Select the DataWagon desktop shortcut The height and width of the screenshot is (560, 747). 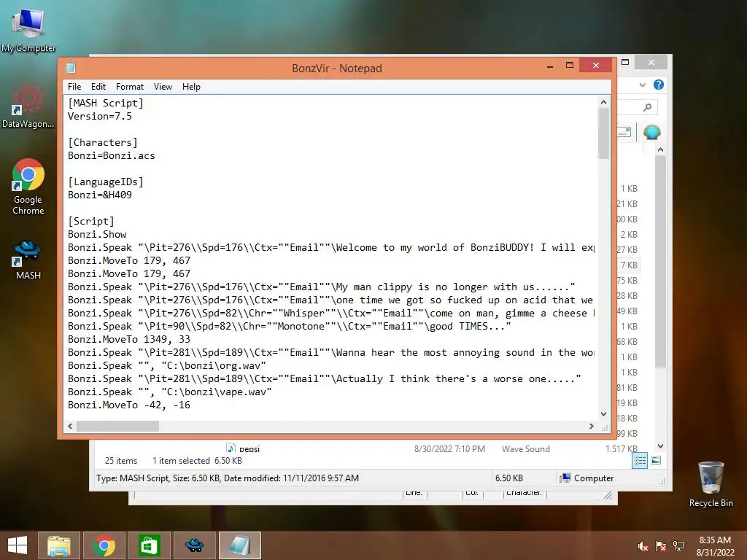(28, 106)
